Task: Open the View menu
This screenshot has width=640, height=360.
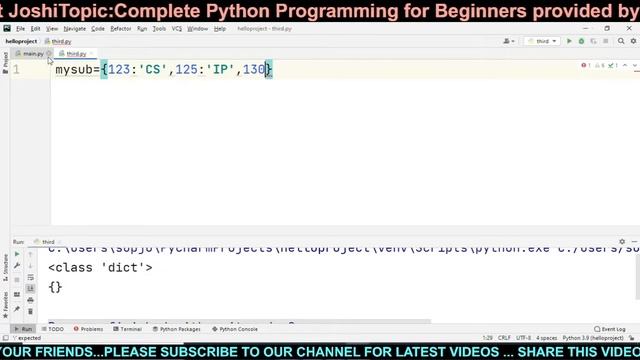Action: tap(52, 29)
